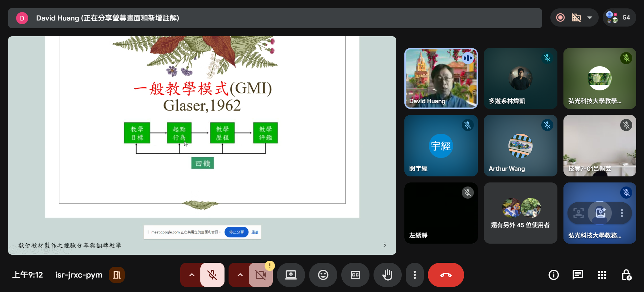Click the present screen share icon
644x292 pixels.
[291, 275]
